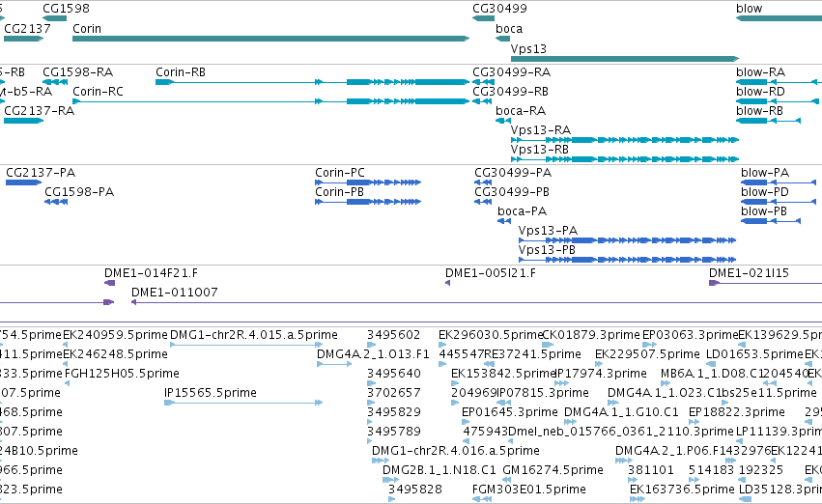Open the CG1598-RA transcript label

[x=77, y=71]
